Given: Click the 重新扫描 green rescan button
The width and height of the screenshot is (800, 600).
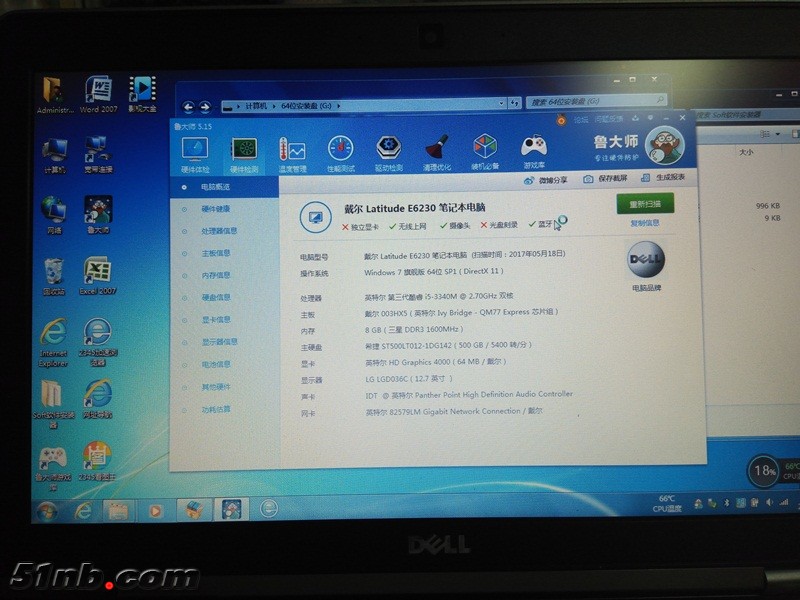Looking at the screenshot, I should [x=645, y=204].
